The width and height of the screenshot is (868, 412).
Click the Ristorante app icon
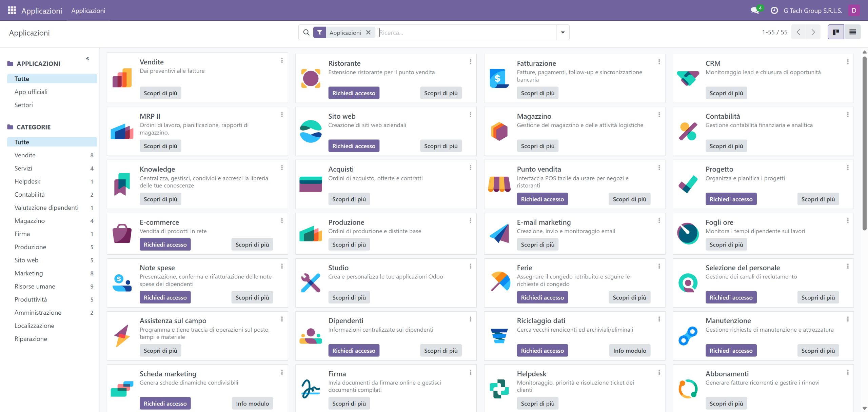(311, 78)
